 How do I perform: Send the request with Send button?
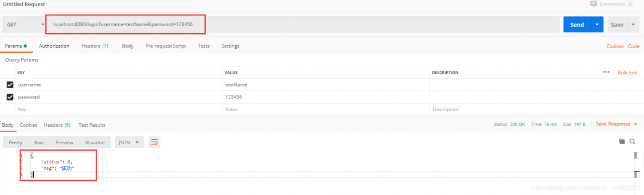click(x=577, y=25)
